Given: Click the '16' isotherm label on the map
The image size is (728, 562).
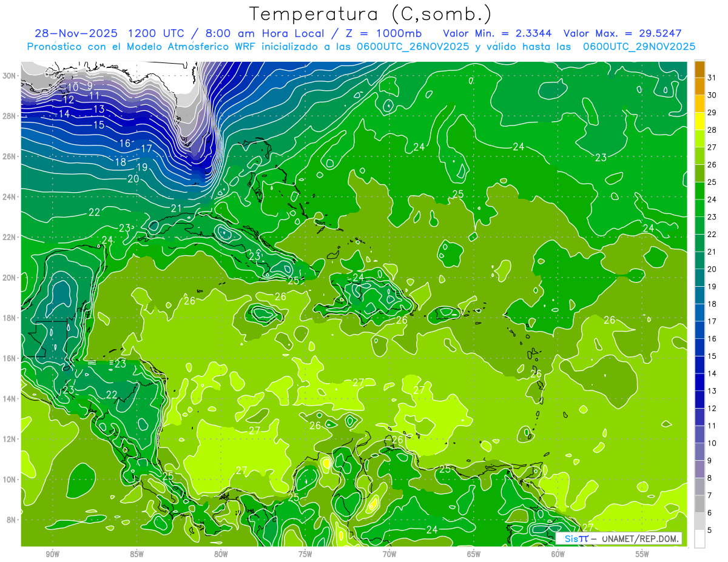Looking at the screenshot, I should click(x=125, y=144).
